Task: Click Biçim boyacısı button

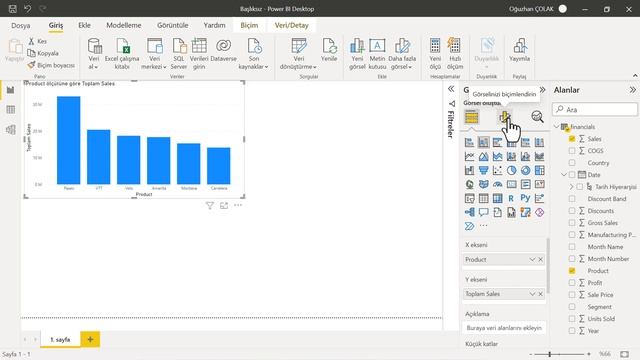Action: (x=51, y=65)
